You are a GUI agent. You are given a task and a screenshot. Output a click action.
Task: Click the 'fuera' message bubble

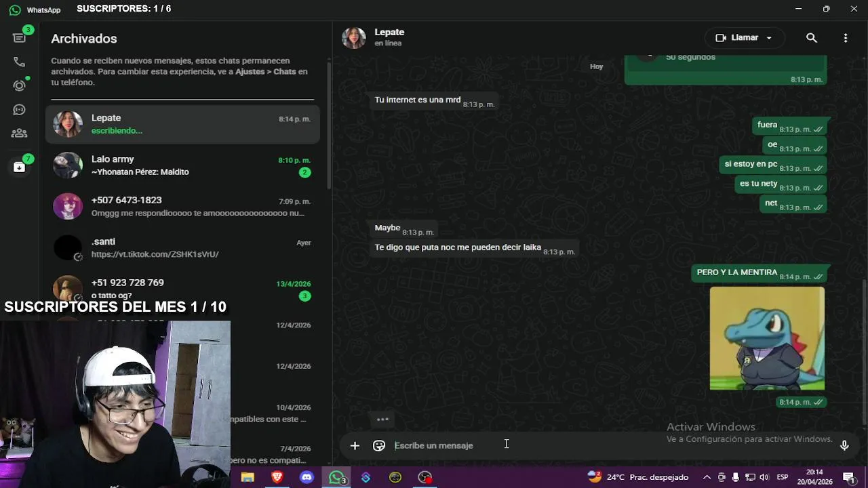(789, 125)
